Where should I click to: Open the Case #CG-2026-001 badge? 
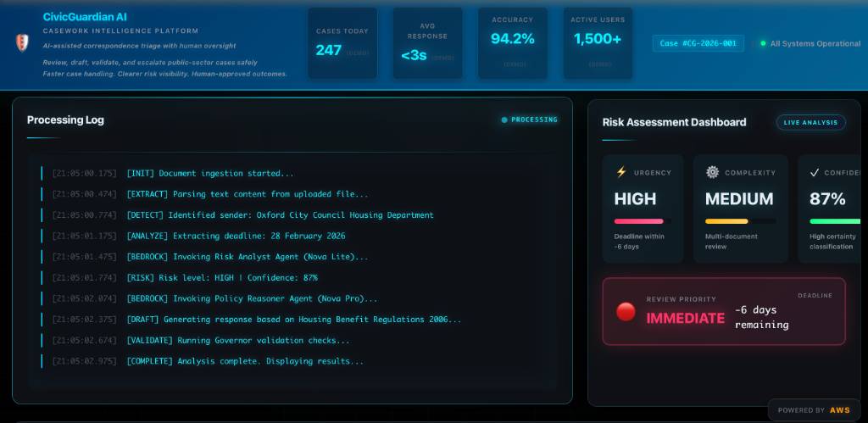(698, 43)
